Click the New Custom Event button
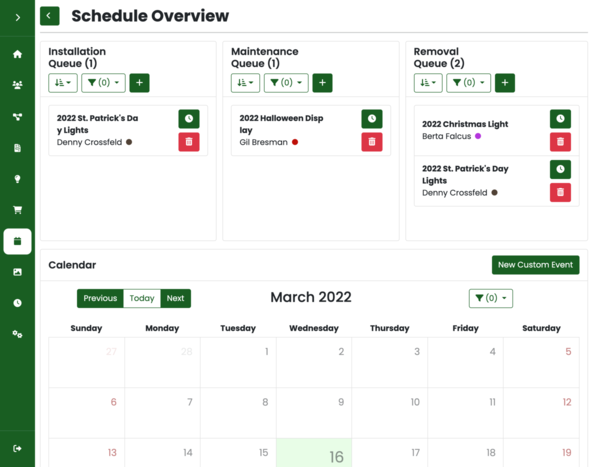Image resolution: width=593 pixels, height=467 pixels. (535, 265)
